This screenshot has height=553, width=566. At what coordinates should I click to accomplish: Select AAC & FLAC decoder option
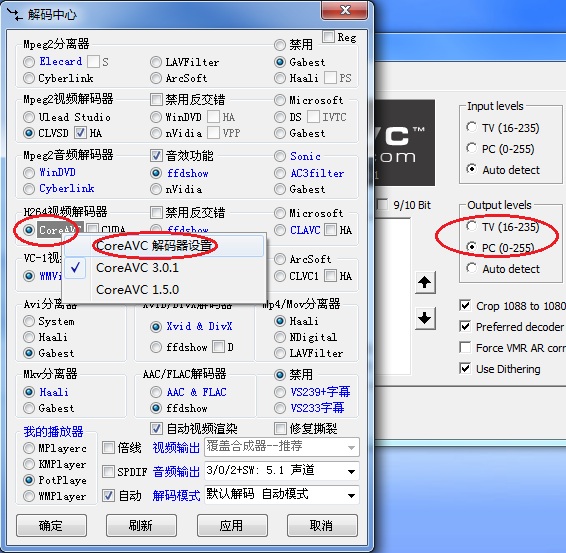(156, 392)
